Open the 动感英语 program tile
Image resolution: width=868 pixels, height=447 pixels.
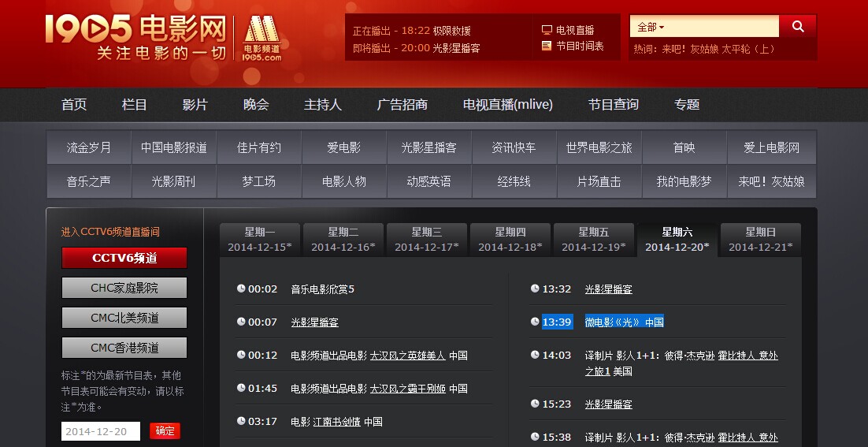(x=429, y=181)
